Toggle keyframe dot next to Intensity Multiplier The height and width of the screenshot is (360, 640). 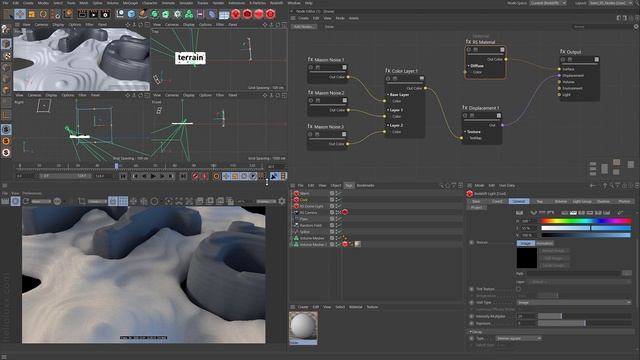pos(471,316)
